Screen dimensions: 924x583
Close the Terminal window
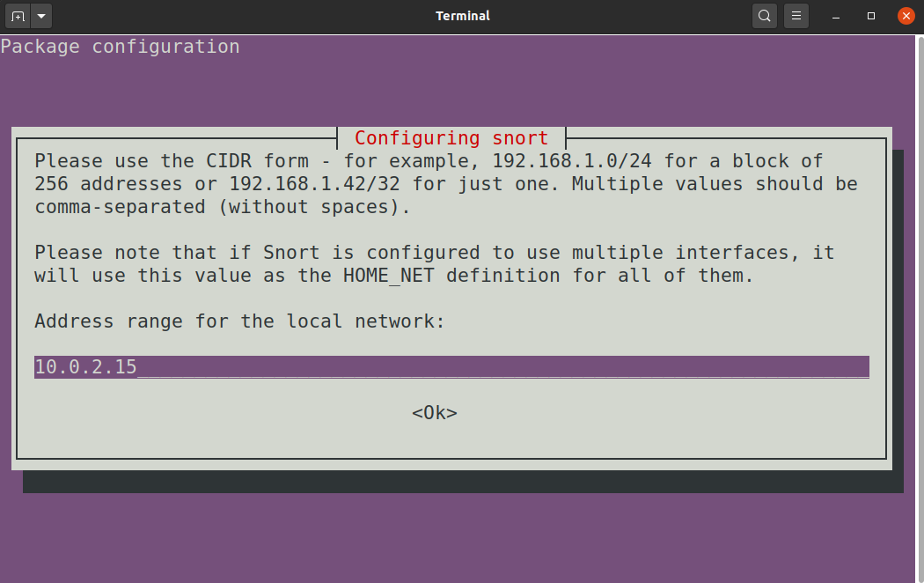tap(906, 16)
